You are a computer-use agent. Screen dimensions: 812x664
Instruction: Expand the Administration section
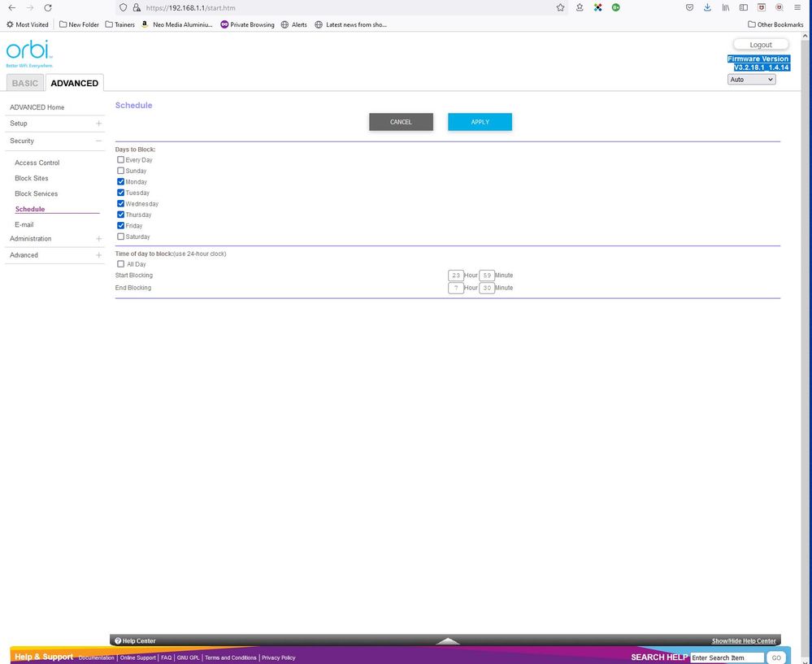[x=98, y=238]
